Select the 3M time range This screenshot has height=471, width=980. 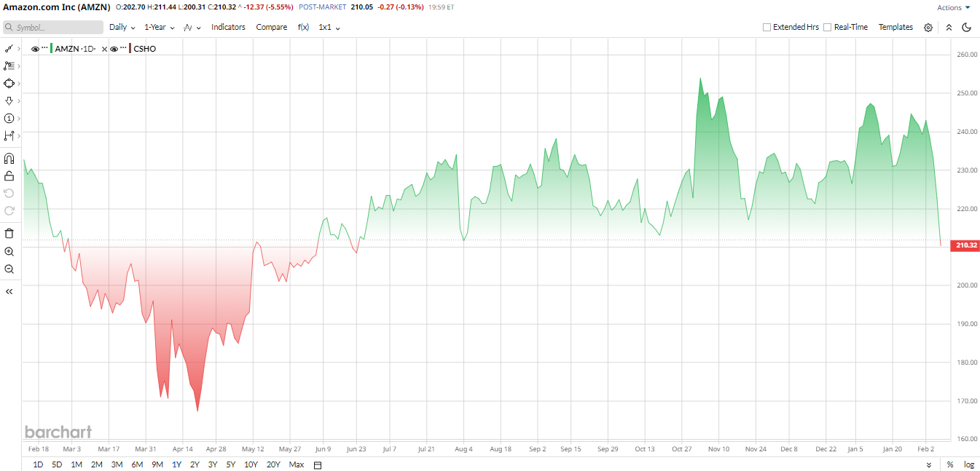[x=117, y=464]
